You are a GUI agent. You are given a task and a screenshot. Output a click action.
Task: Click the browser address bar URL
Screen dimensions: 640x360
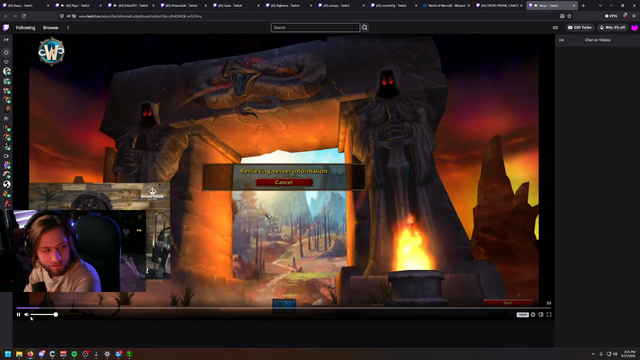coord(140,16)
